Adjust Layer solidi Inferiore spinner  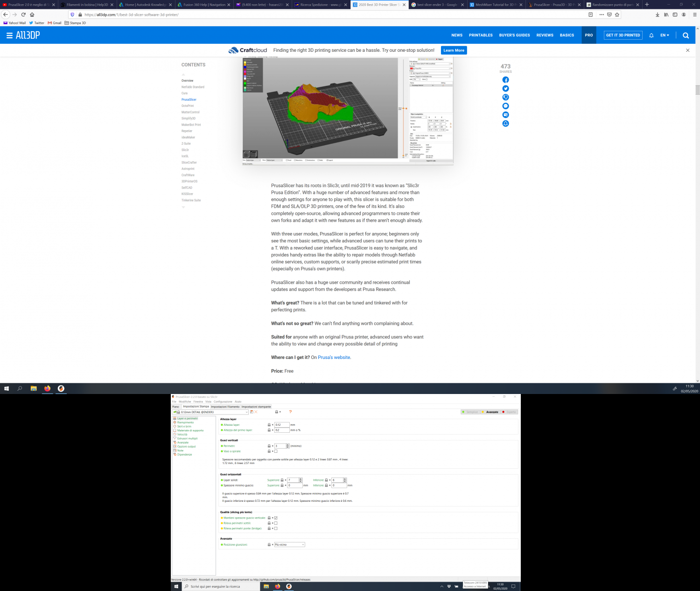[x=345, y=480]
